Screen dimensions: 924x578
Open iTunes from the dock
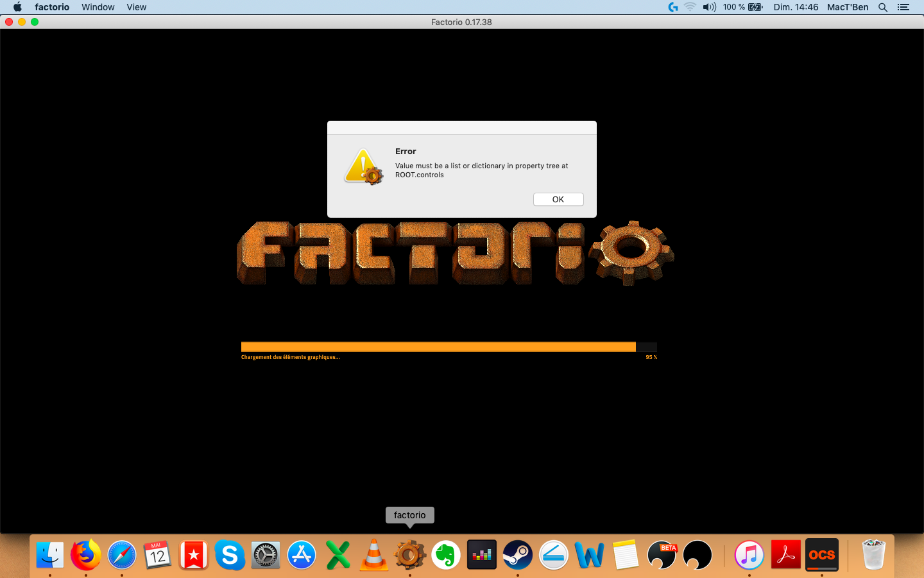tap(749, 555)
